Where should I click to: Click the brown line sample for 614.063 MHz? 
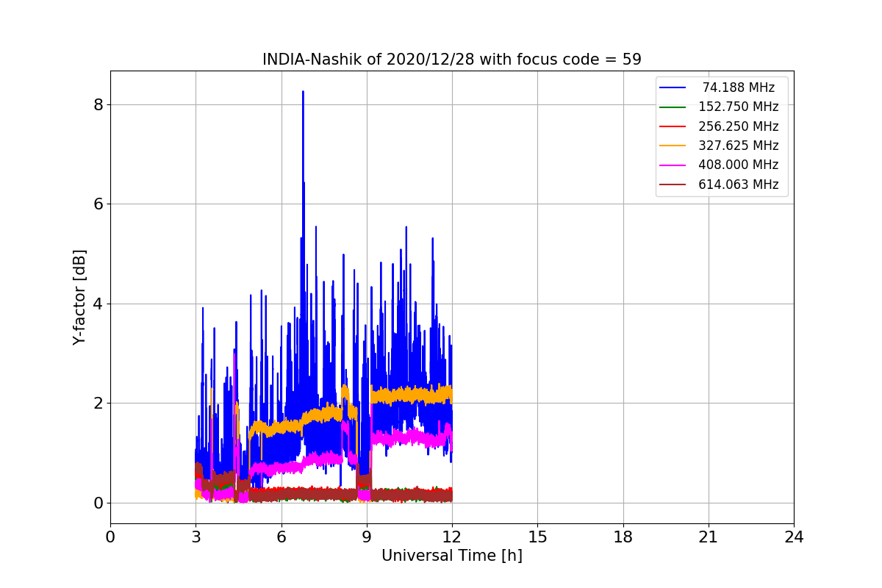click(673, 184)
